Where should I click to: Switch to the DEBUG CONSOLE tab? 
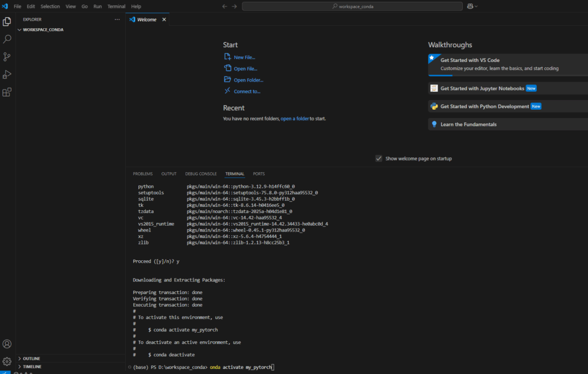(200, 173)
